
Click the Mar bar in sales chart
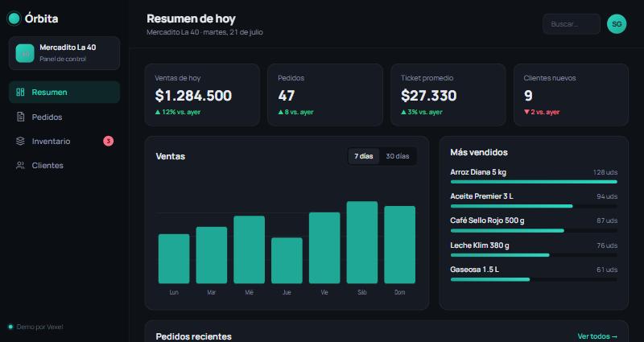(212, 255)
